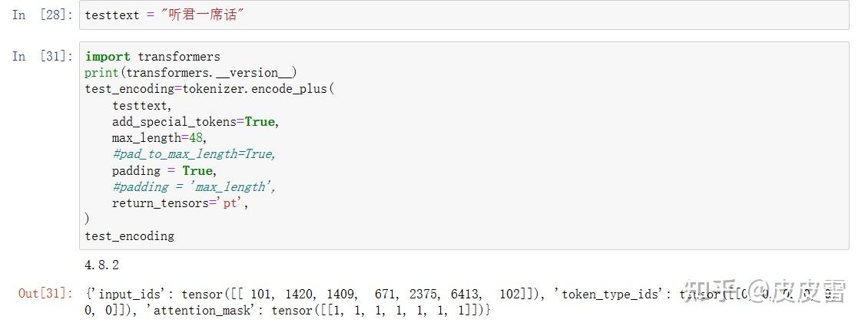Screen dimensions: 868x326
Task: Click the print(transformers.__version__) line
Action: coord(190,73)
